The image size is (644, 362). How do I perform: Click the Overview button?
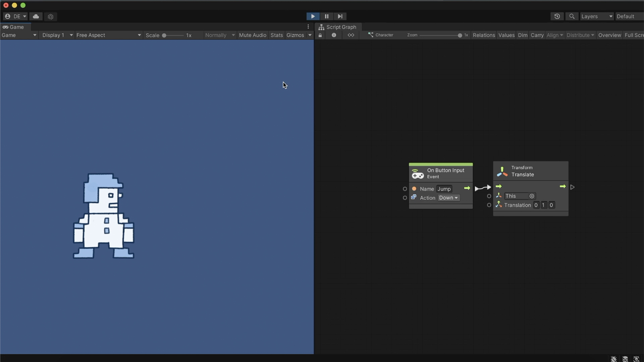click(609, 35)
